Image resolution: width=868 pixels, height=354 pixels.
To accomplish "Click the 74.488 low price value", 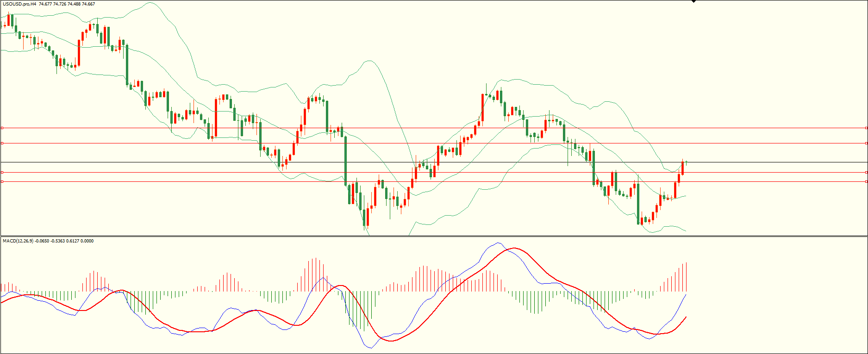I will pyautogui.click(x=74, y=4).
